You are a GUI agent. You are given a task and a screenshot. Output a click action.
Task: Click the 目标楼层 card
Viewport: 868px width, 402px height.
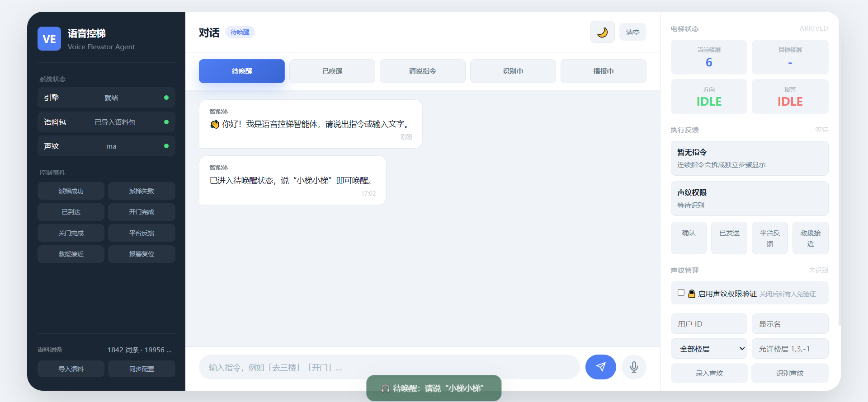coord(790,57)
